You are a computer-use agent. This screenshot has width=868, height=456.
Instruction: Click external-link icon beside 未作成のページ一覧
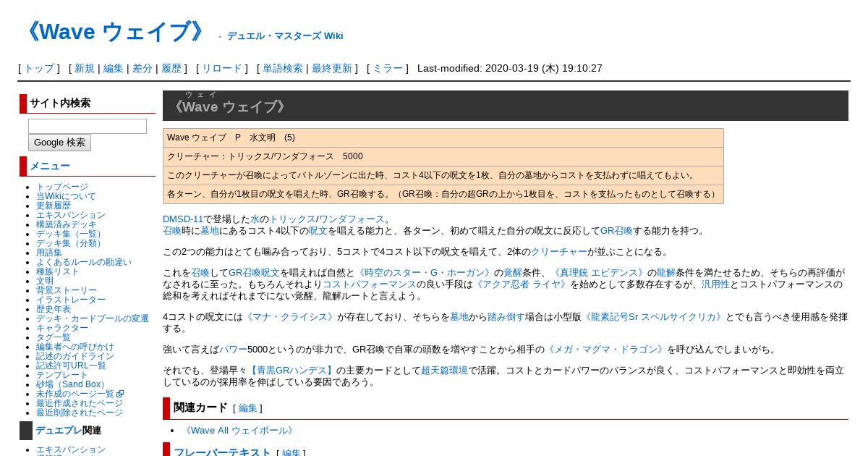tap(120, 394)
